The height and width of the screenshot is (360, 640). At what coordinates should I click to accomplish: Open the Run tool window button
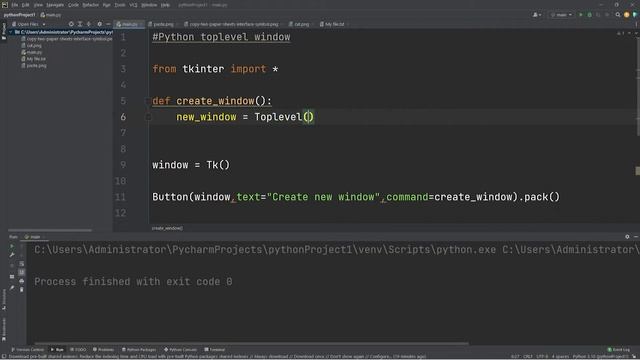coord(57,350)
